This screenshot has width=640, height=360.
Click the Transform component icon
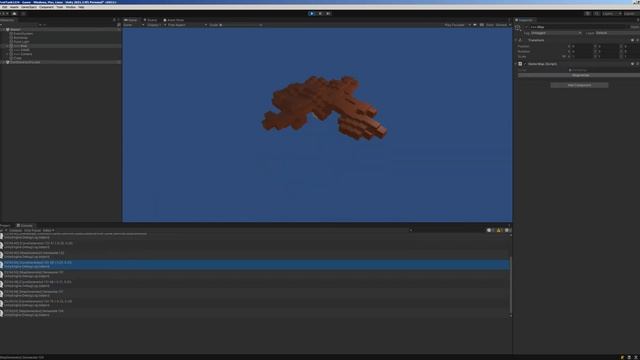[x=520, y=40]
